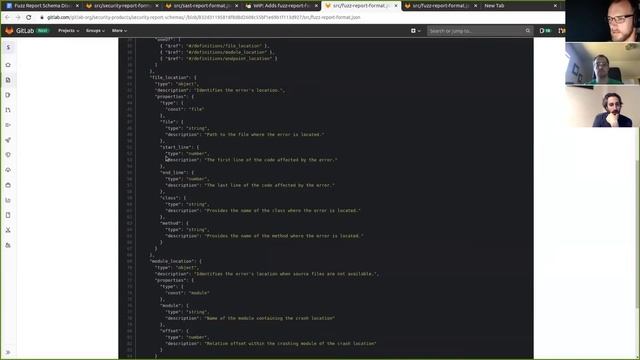The width and height of the screenshot is (640, 360).
Task: Click the "module_location" key in code
Action: (x=172, y=261)
